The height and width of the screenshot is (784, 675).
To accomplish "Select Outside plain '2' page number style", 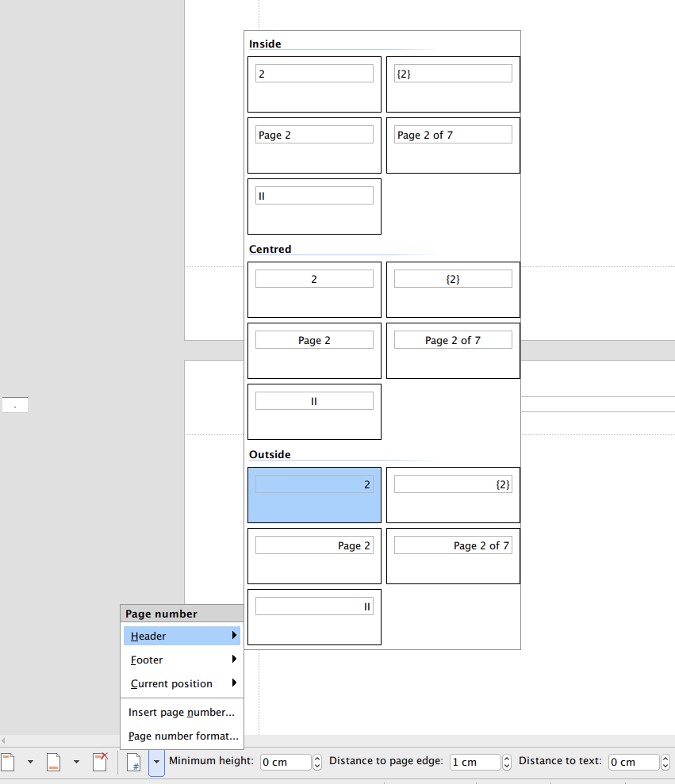I will pos(314,495).
